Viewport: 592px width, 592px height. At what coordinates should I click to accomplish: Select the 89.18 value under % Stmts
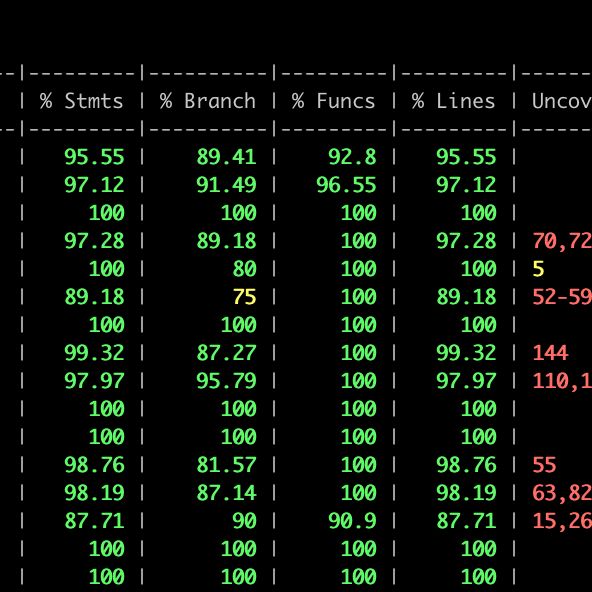click(94, 297)
